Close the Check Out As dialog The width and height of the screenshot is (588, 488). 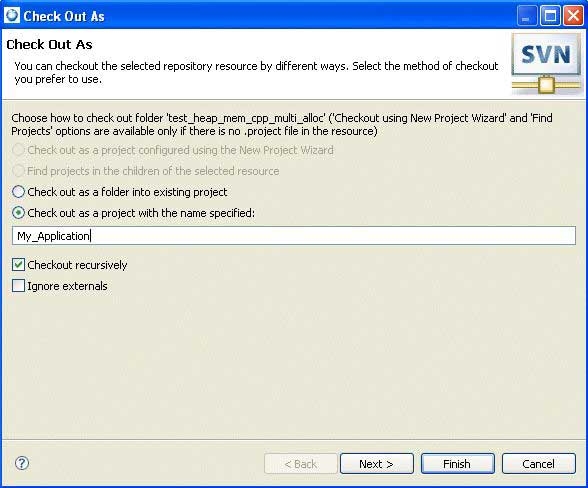573,16
